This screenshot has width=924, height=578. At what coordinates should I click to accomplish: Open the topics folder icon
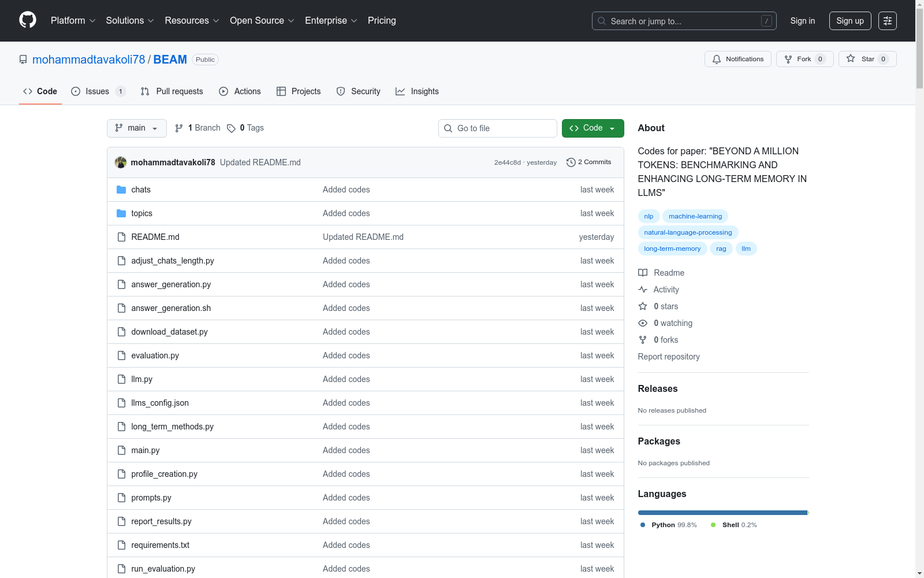point(121,213)
